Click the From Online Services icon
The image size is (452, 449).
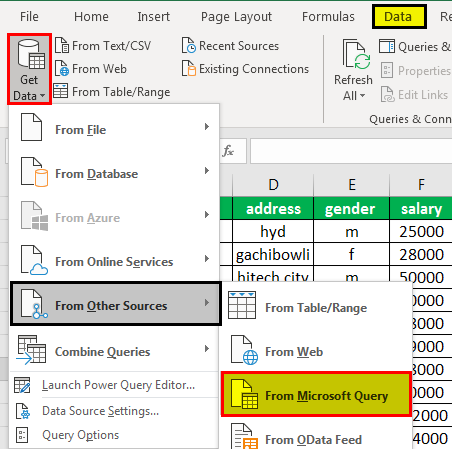tap(34, 260)
